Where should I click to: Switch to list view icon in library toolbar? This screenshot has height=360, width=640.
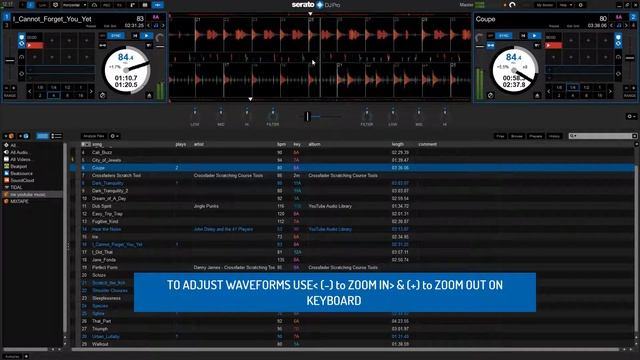[x=56, y=136]
